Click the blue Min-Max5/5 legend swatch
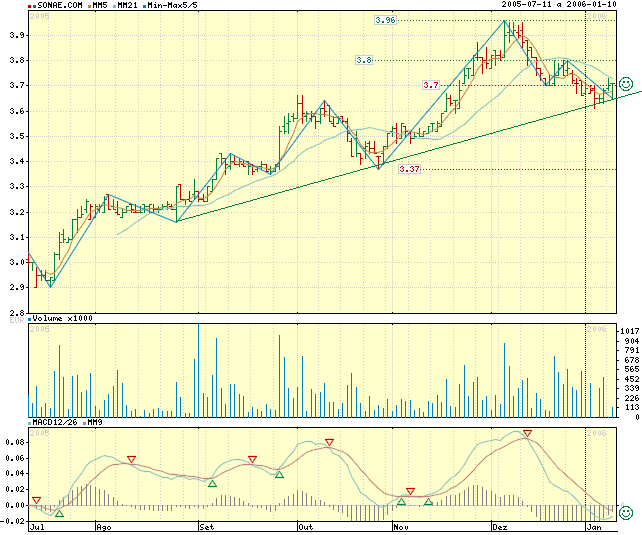 [x=145, y=6]
